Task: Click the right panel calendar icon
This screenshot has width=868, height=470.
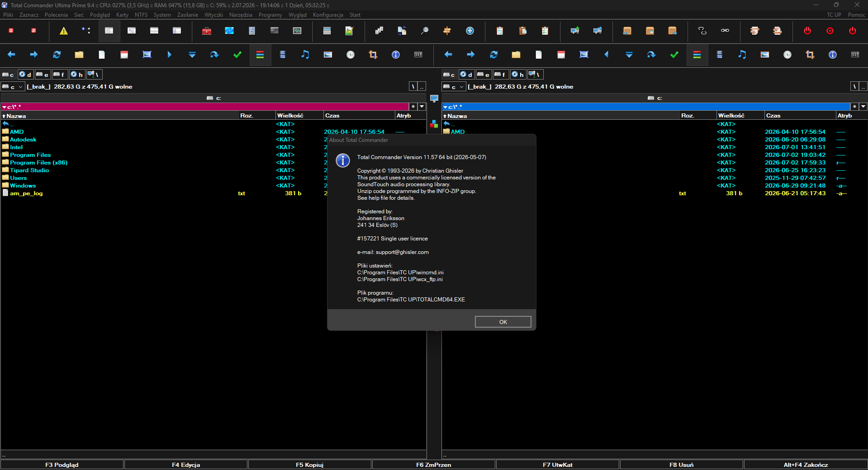Action: click(561, 55)
